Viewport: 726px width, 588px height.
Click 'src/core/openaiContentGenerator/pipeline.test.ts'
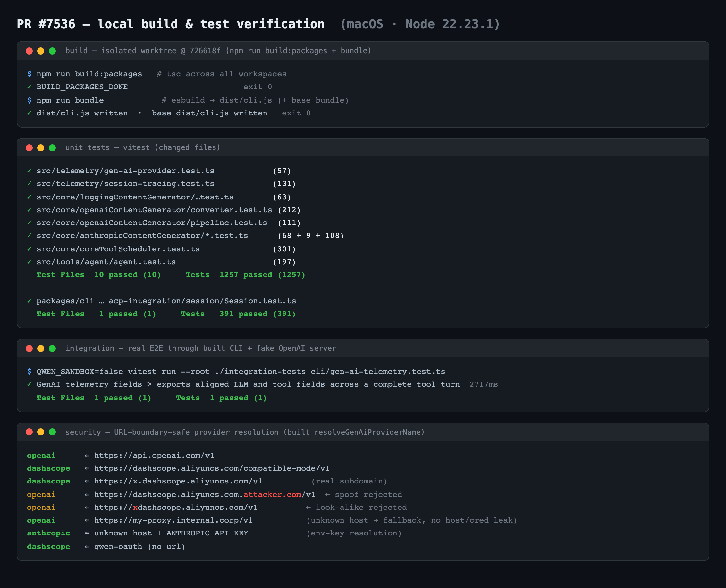pyautogui.click(x=152, y=223)
